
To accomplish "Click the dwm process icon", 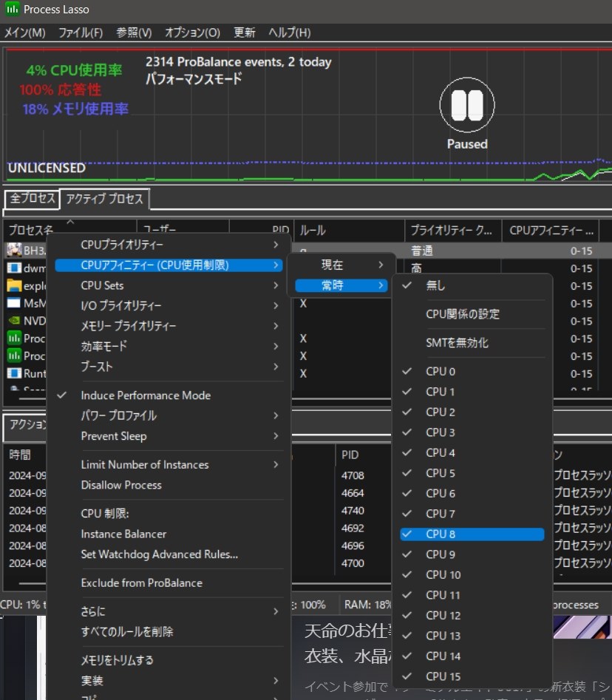I will (13, 268).
